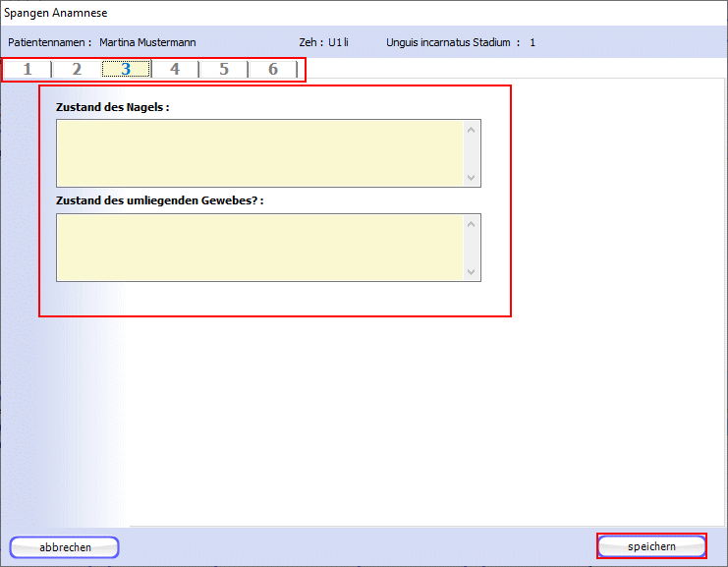Click the patient name Martina Mustermann
728x567 pixels.
pos(147,42)
